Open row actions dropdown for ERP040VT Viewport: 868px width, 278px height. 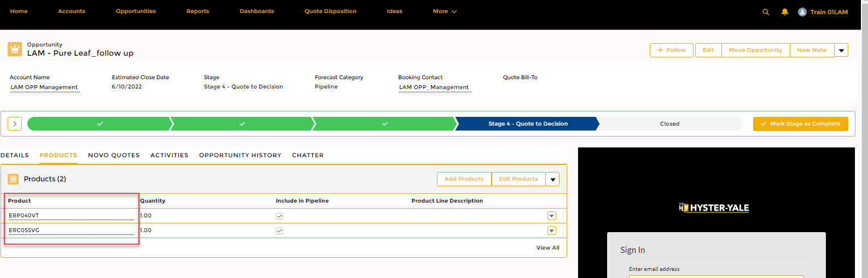click(552, 216)
